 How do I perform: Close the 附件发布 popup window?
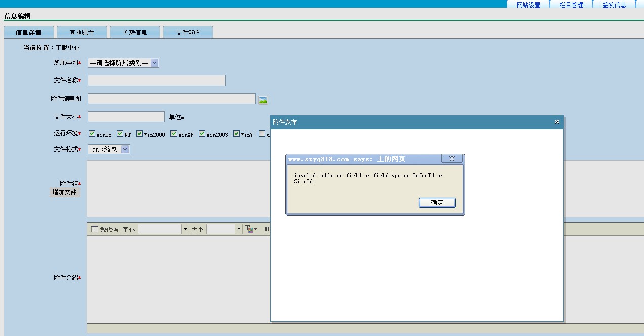557,122
